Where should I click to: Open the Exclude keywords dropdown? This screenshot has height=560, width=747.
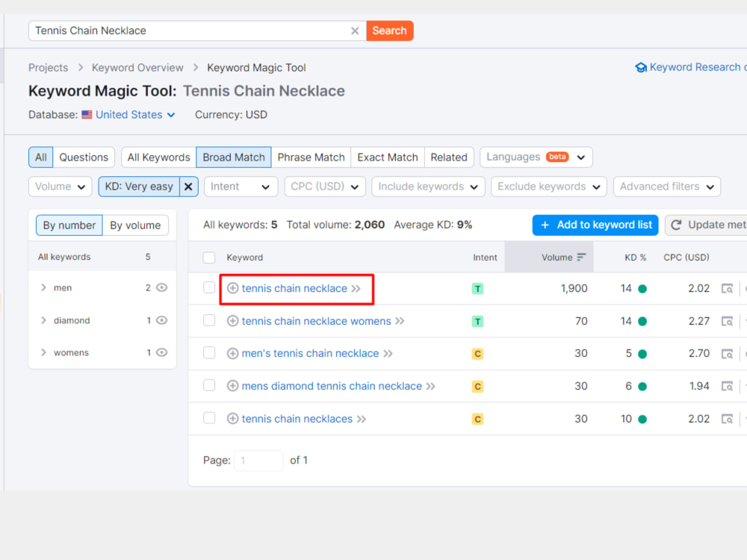pyautogui.click(x=549, y=187)
